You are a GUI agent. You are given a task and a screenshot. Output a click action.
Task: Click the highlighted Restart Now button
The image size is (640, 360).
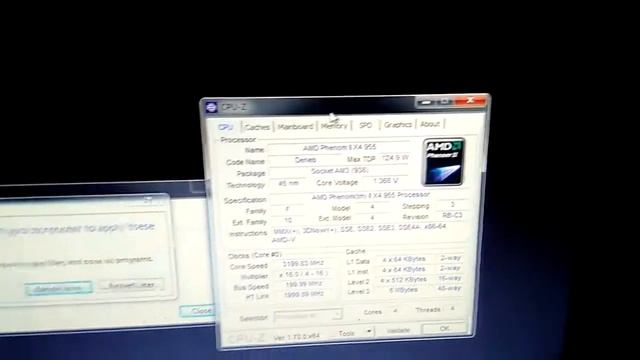58,289
